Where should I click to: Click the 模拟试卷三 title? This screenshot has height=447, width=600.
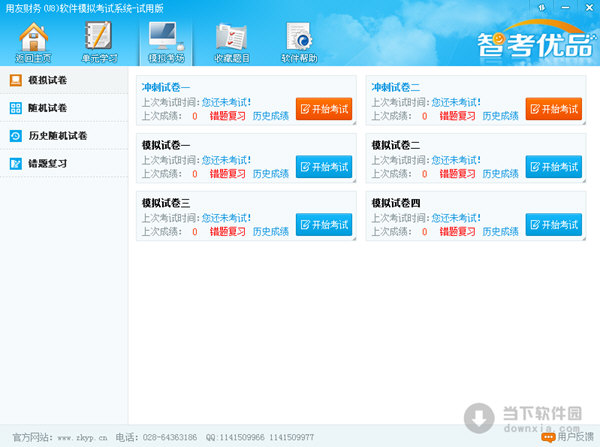(x=166, y=203)
